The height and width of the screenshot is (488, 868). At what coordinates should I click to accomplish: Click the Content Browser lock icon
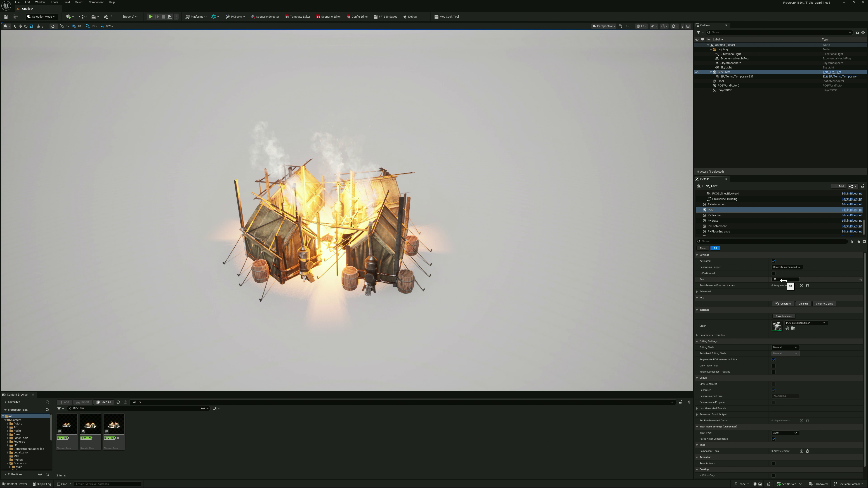pos(680,402)
